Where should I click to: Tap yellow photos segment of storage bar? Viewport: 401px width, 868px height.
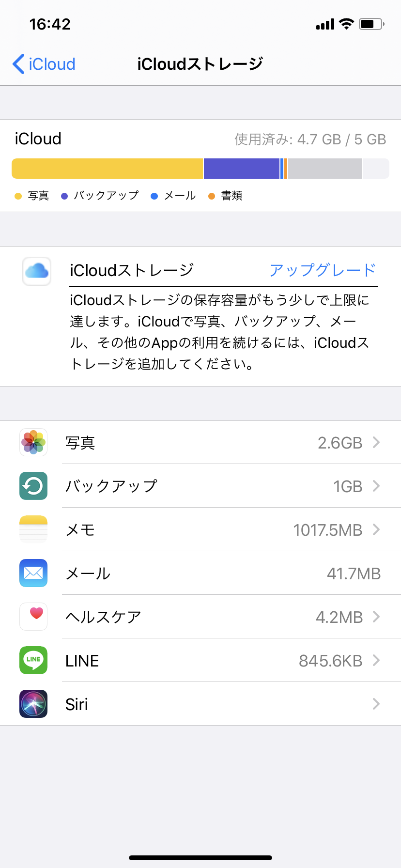click(107, 169)
